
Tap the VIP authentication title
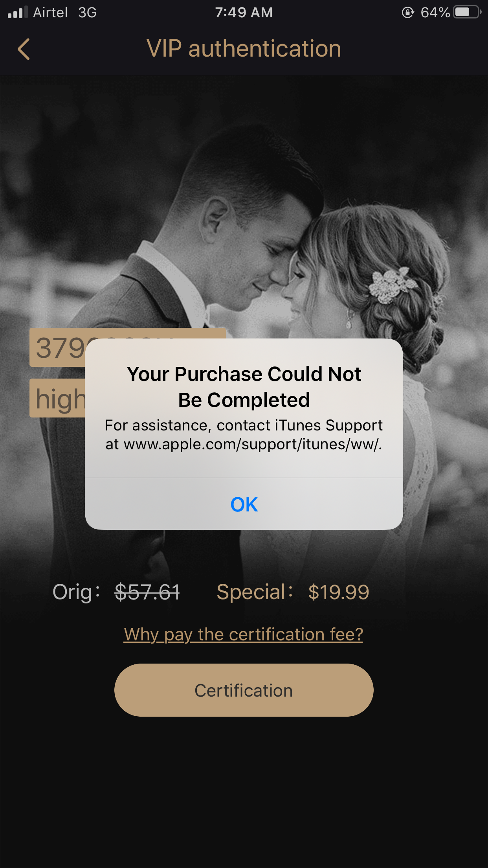[244, 49]
